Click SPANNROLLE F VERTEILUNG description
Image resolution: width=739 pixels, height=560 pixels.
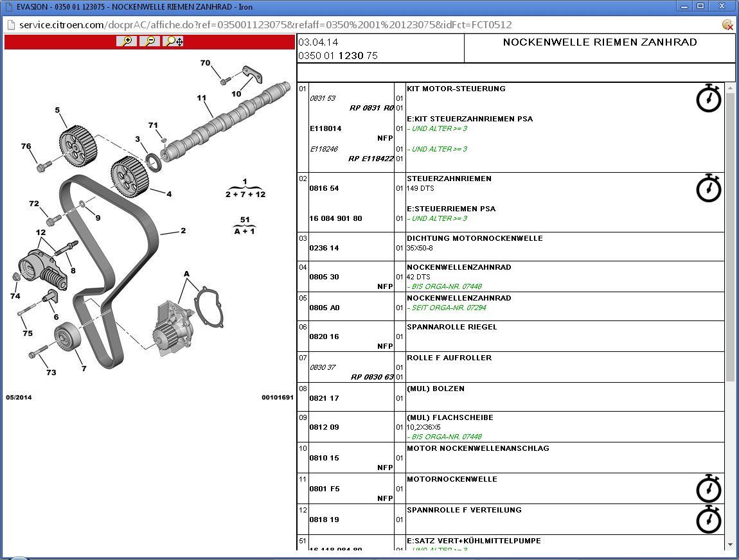coord(464,510)
